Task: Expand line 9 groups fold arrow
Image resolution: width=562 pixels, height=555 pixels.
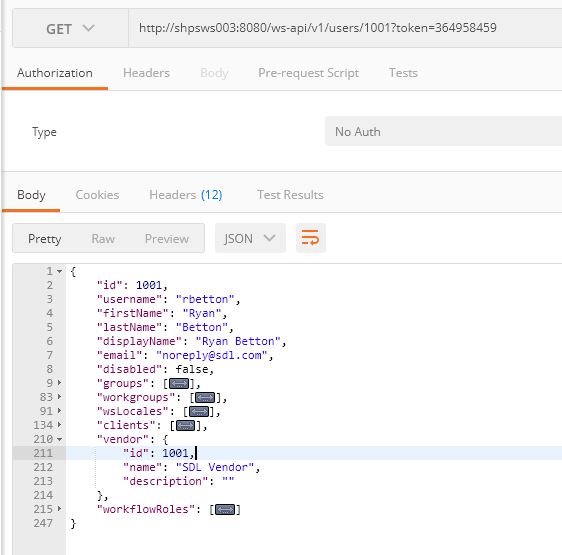Action: [x=59, y=383]
